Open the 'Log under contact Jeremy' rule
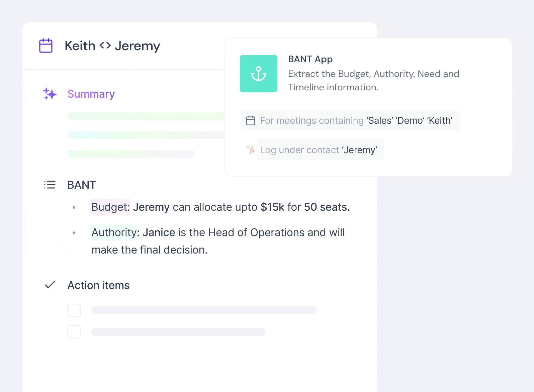Viewport: 534px width, 392px height. tap(313, 150)
